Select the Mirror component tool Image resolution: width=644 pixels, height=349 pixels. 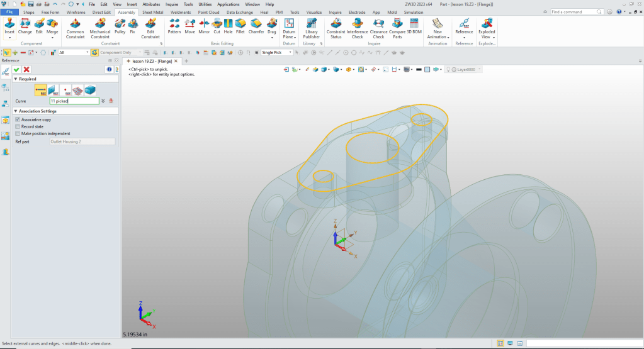204,26
